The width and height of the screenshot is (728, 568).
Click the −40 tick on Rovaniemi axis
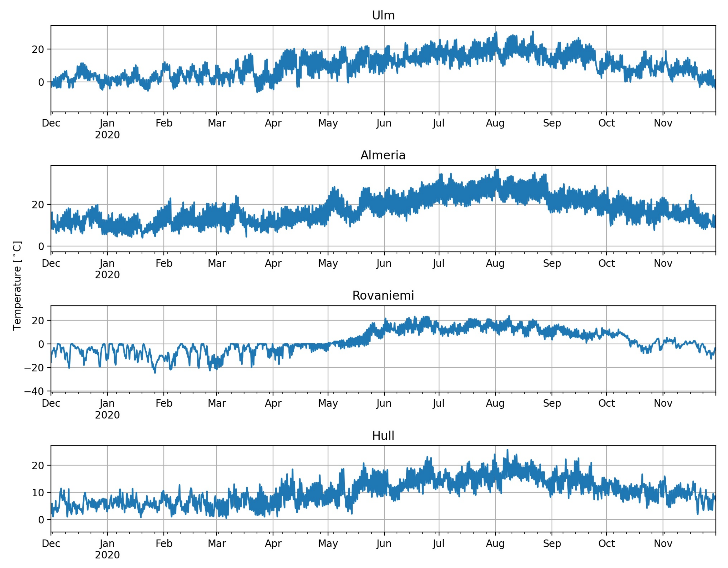click(x=34, y=391)
